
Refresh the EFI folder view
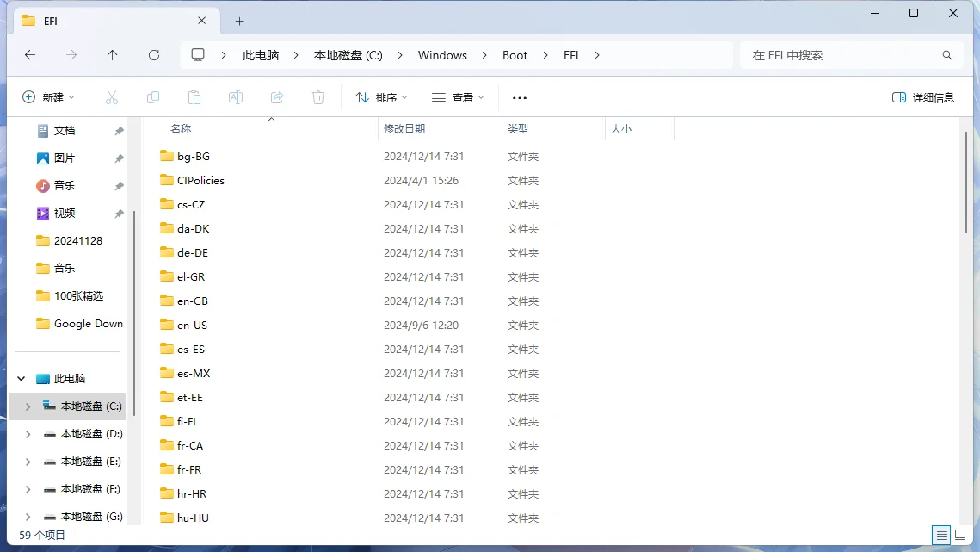(x=154, y=55)
